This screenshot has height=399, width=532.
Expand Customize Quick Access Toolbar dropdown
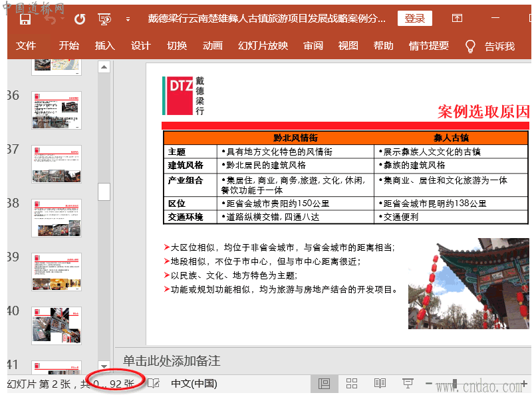click(x=128, y=19)
